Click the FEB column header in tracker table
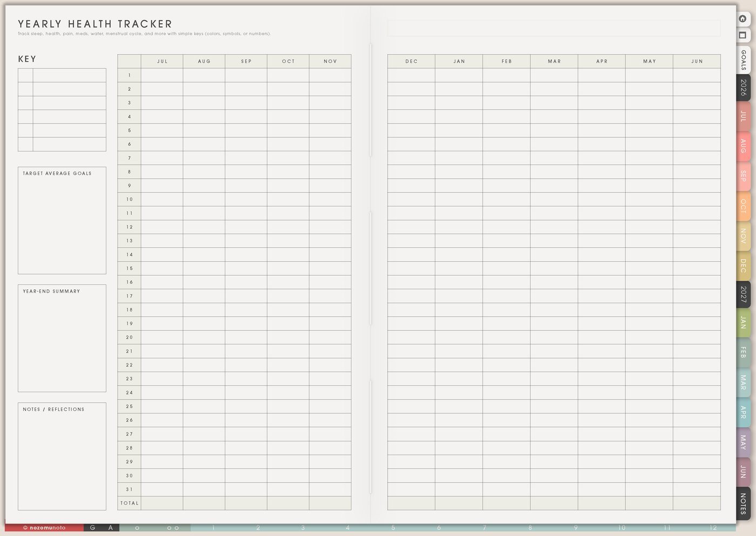The height and width of the screenshot is (536, 756). pyautogui.click(x=507, y=61)
